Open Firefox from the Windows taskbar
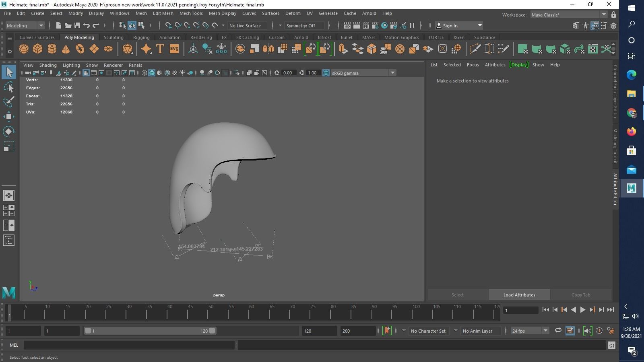This screenshot has width=644, height=362. tap(632, 132)
